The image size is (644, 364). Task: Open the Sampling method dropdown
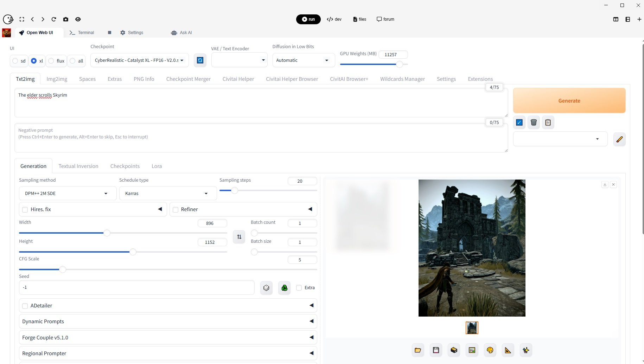coord(68,194)
